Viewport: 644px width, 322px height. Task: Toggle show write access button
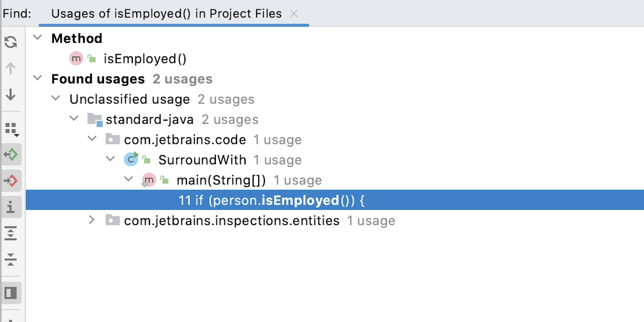click(x=11, y=181)
